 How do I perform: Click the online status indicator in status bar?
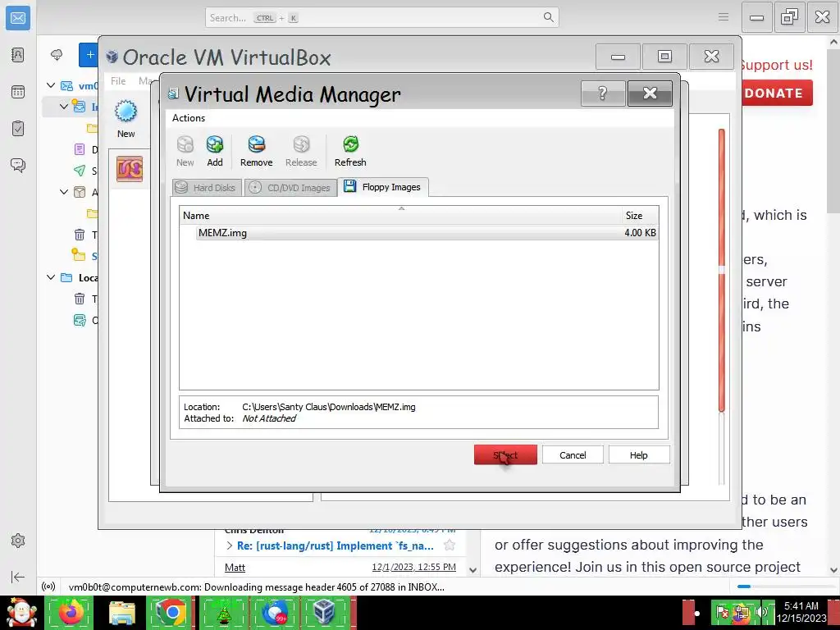tap(48, 587)
